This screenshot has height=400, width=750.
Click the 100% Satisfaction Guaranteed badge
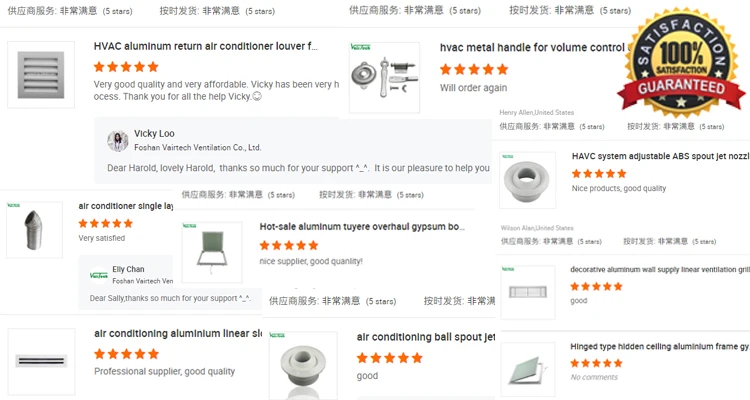coord(682,61)
